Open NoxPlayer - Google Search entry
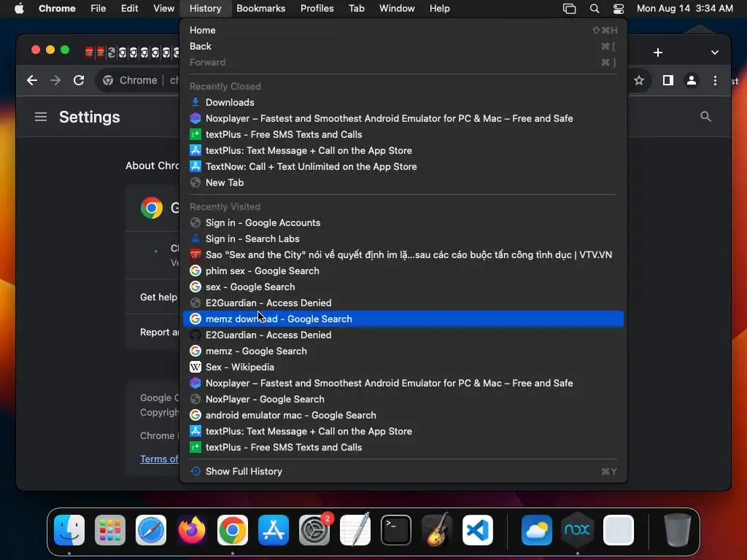The width and height of the screenshot is (747, 560). (403, 399)
